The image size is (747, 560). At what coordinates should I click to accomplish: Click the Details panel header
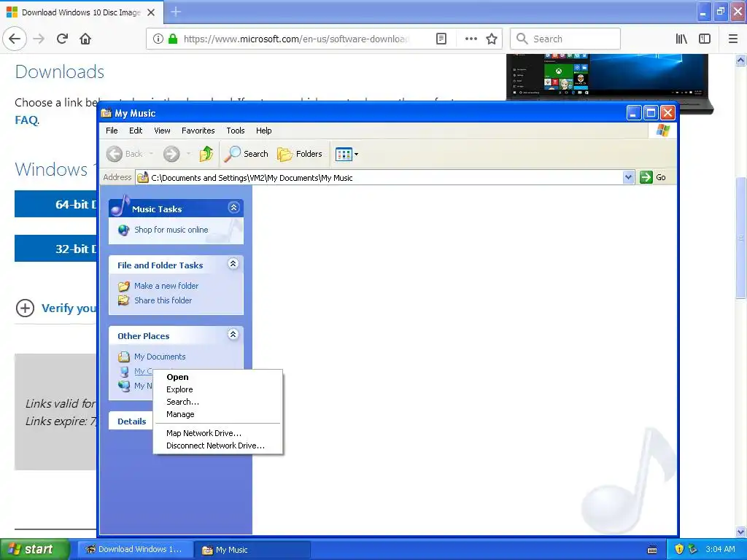(x=131, y=421)
